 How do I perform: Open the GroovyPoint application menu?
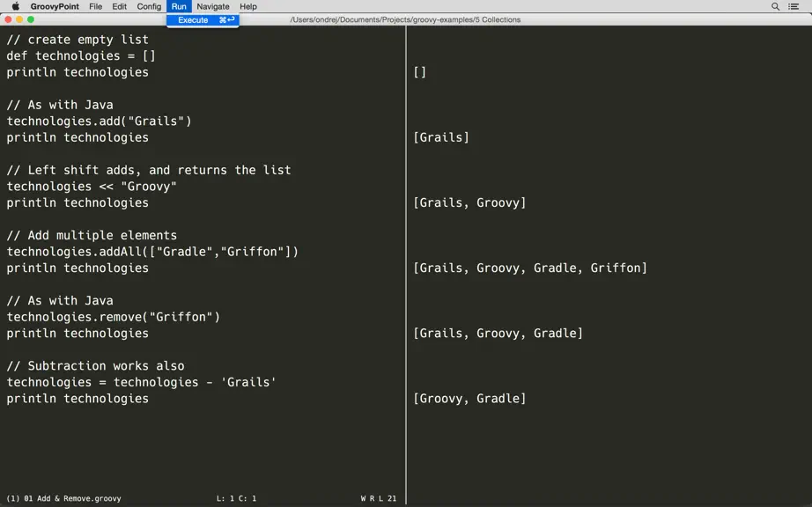[x=55, y=6]
